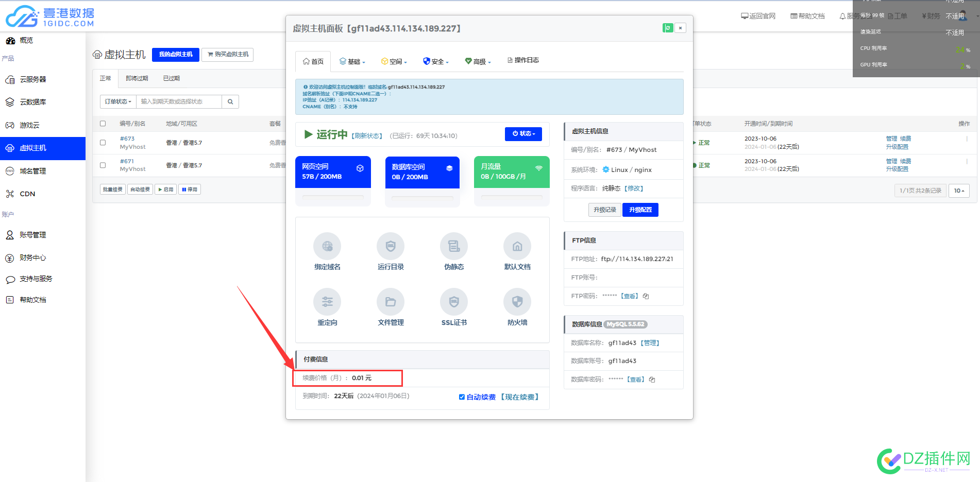Screen dimensions: 980x482
Task: Click the 网页空间 usage progress bar
Action: pyautogui.click(x=333, y=197)
